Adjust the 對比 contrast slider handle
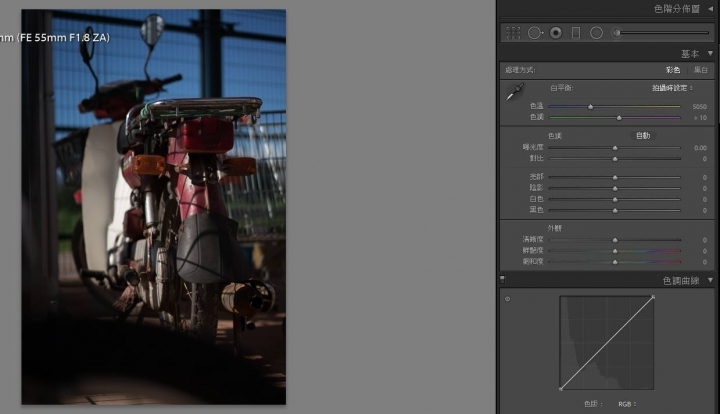The width and height of the screenshot is (720, 414). click(615, 159)
